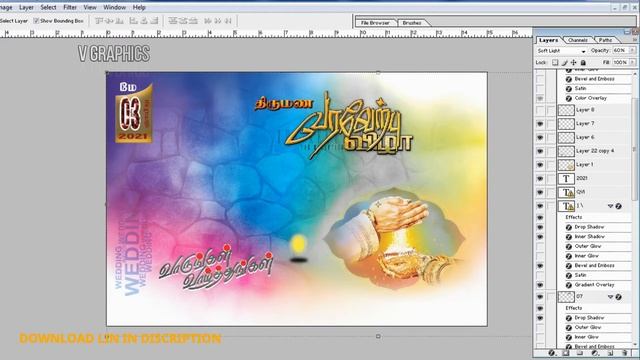Hide Layer 6 using its eye
640x360 pixels.
(x=540, y=138)
